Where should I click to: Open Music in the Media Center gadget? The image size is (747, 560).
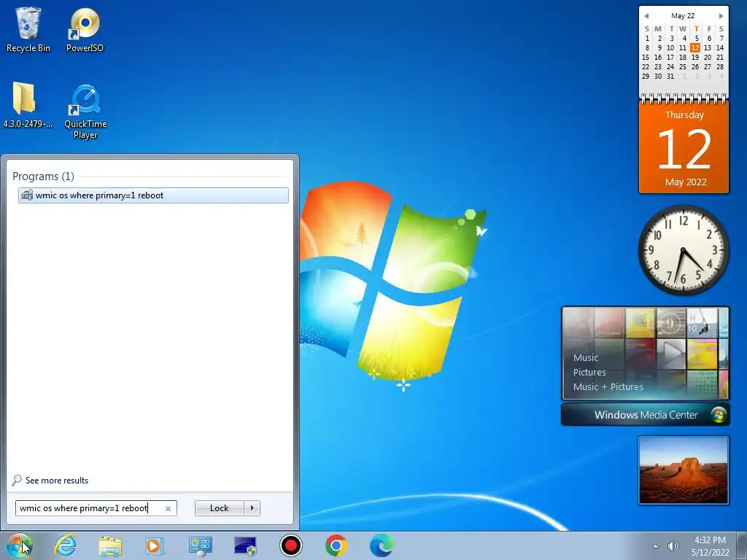[586, 357]
